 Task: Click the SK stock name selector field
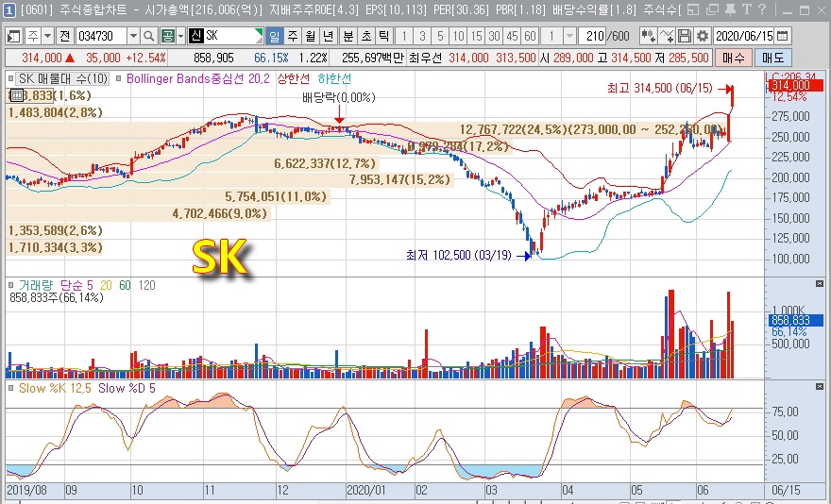click(x=226, y=36)
